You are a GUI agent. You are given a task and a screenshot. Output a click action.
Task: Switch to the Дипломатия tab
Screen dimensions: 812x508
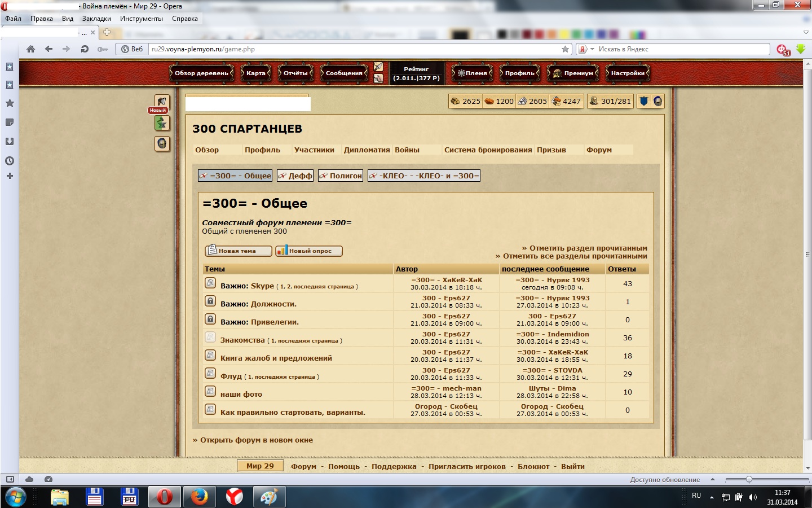(367, 150)
